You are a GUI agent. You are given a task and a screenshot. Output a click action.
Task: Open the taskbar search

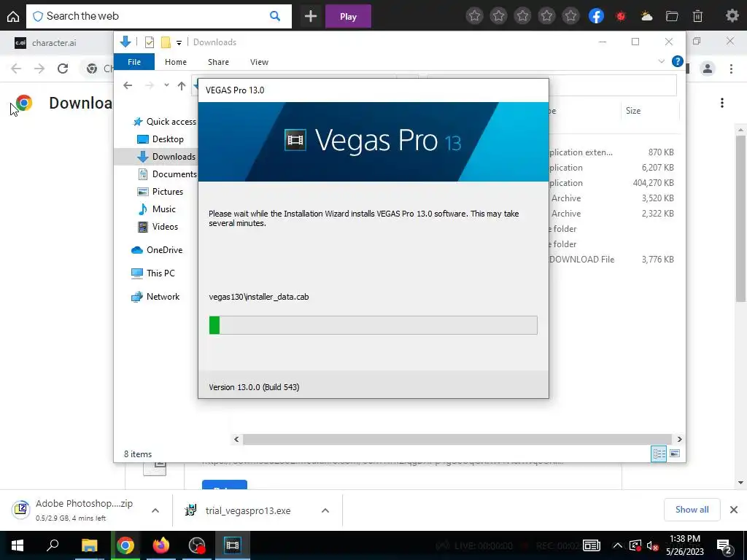pos(53,545)
